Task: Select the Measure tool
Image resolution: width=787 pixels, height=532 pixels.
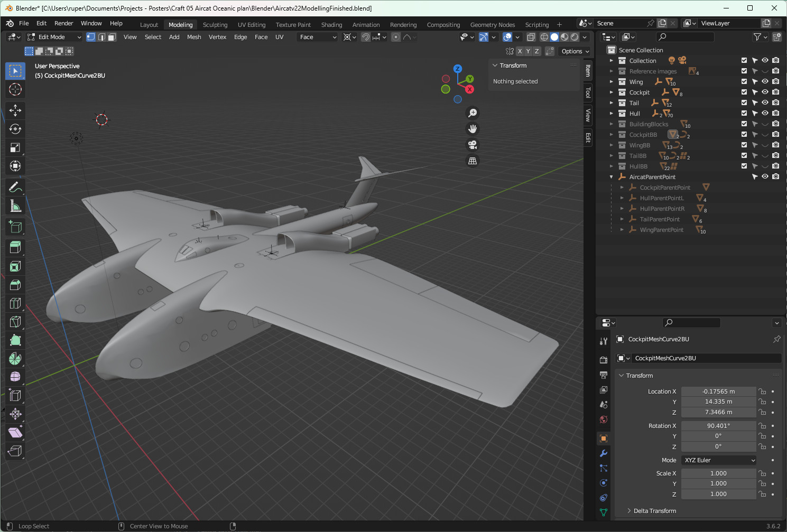Action: (x=15, y=206)
